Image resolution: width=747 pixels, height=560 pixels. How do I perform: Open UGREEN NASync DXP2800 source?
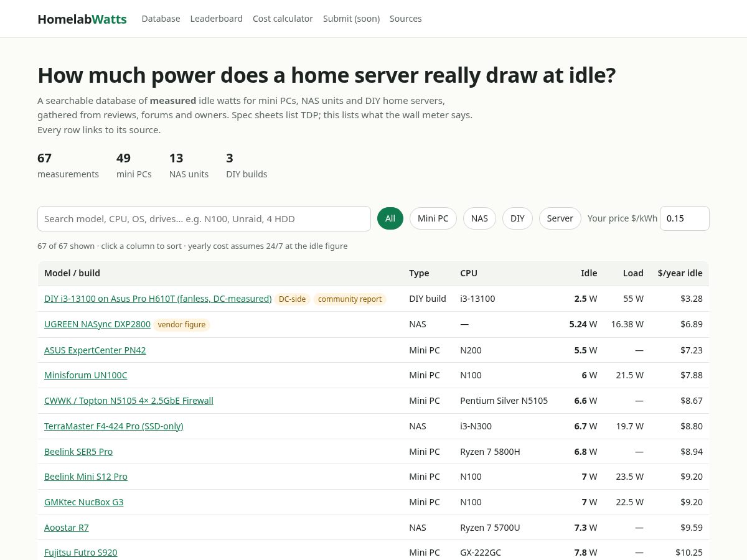(97, 324)
